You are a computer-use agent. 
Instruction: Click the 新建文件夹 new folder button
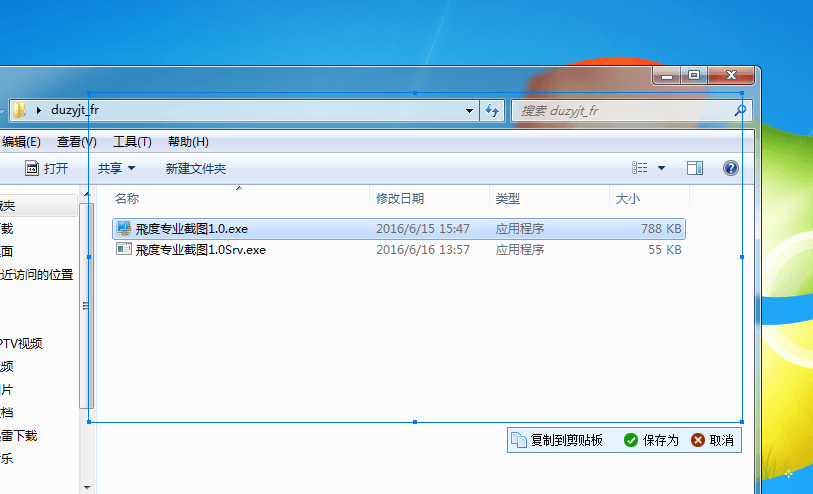click(x=196, y=169)
